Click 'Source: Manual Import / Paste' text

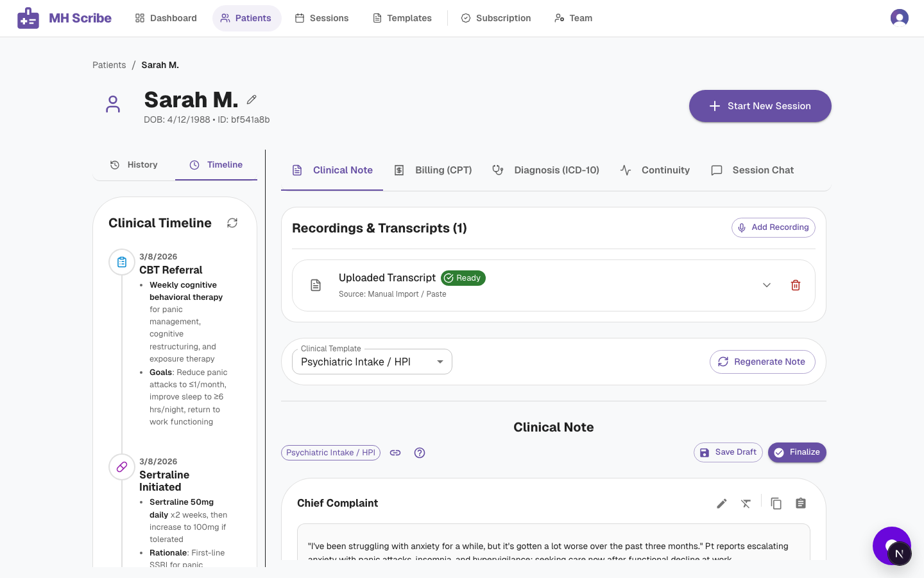[x=393, y=294]
